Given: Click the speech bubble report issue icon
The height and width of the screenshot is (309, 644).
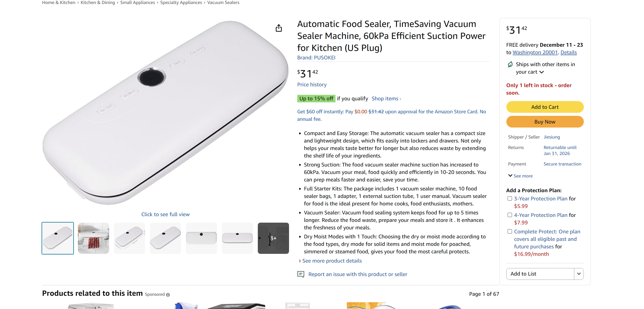Looking at the screenshot, I should click(x=301, y=274).
